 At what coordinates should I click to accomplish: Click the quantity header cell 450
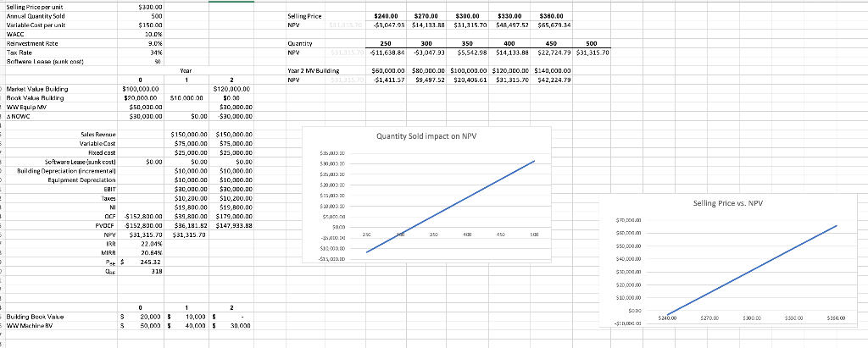(552, 43)
